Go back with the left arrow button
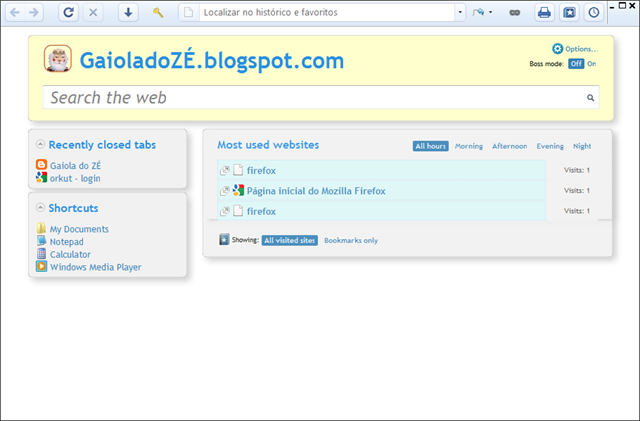This screenshot has width=640, height=421. pyautogui.click(x=15, y=13)
